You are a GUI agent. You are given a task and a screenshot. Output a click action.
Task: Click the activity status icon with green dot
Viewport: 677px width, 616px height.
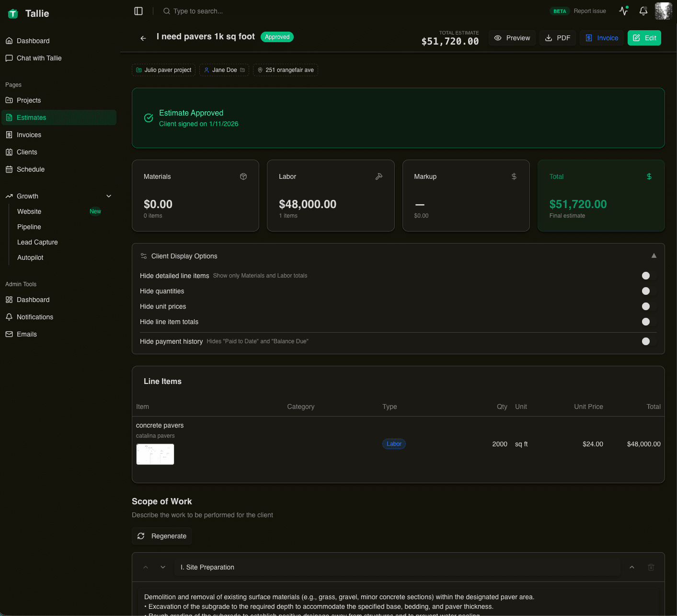tap(623, 11)
